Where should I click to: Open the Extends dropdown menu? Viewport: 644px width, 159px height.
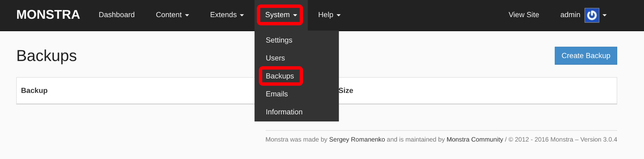[x=227, y=15]
